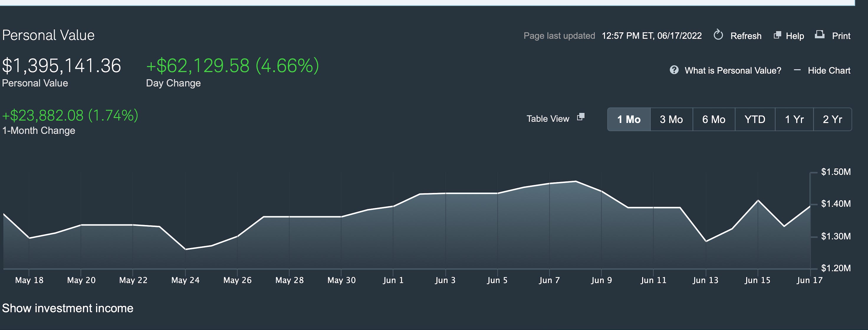Switch chart to 2 Yr range

[832, 119]
